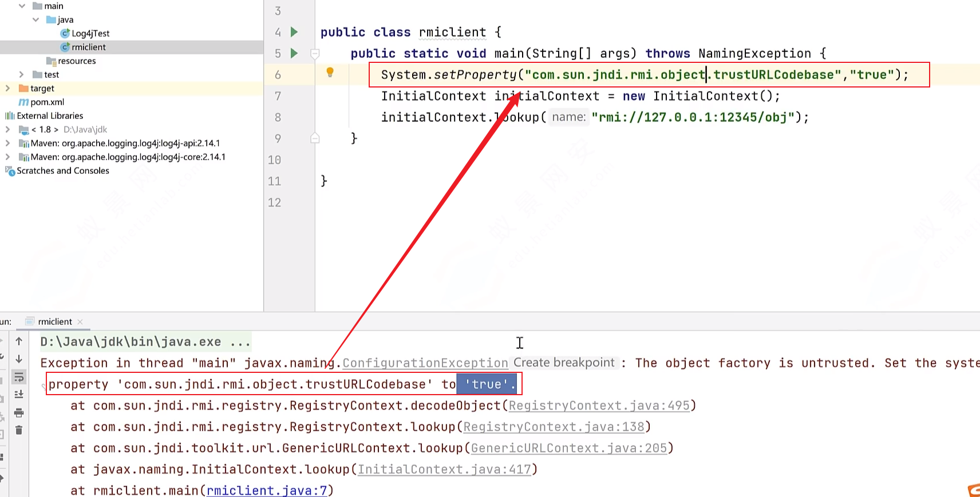Click the class name rmiclient on line 4
The image size is (980, 497).
point(452,32)
